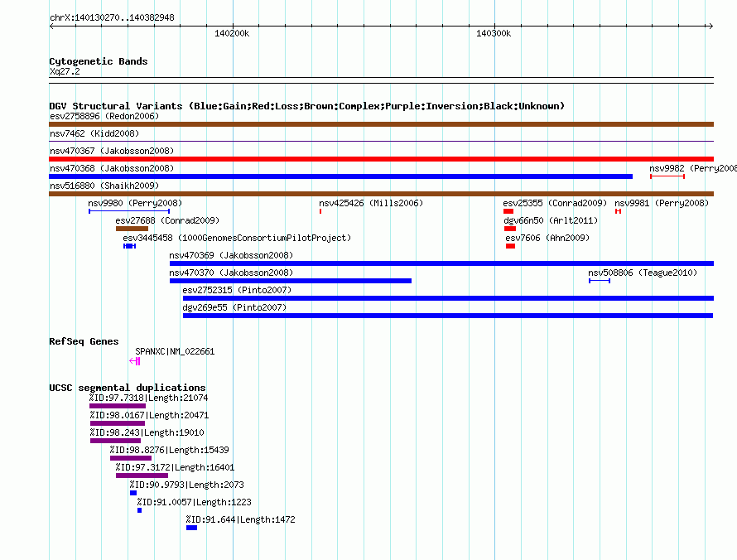Click the SPANXC gene arrow glyph
Screen dimensions: 737x560
tap(135, 361)
